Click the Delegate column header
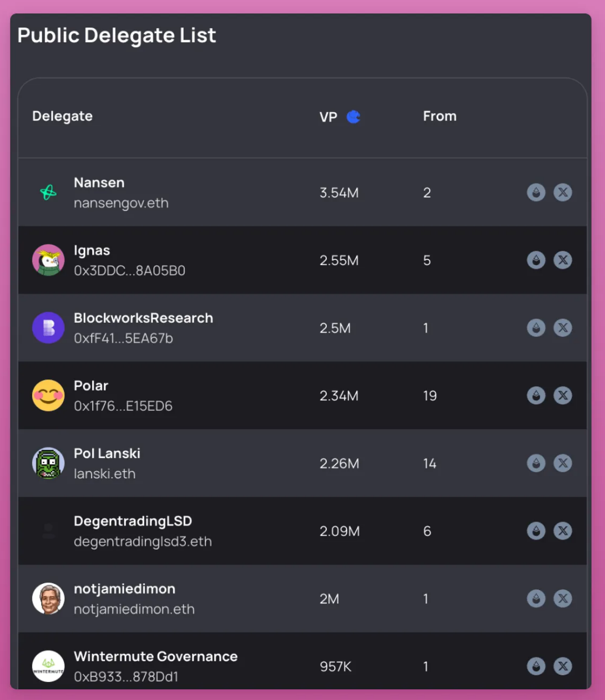Viewport: 605px width, 700px height. coord(62,116)
